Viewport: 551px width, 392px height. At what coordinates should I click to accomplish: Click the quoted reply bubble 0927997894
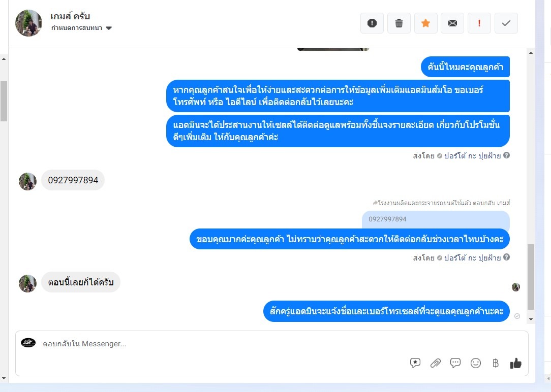pos(436,219)
